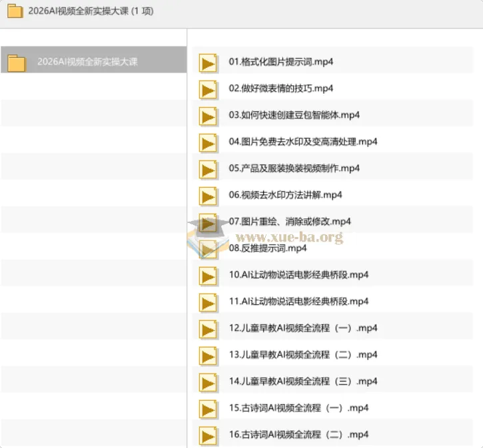Image resolution: width=483 pixels, height=448 pixels.
Task: Select file name 10.AI让动物说话电影经典桥段.mp4
Action: point(299,274)
